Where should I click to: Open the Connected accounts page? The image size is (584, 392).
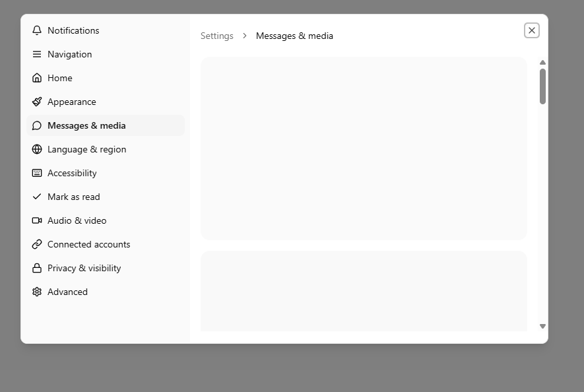coord(88,244)
